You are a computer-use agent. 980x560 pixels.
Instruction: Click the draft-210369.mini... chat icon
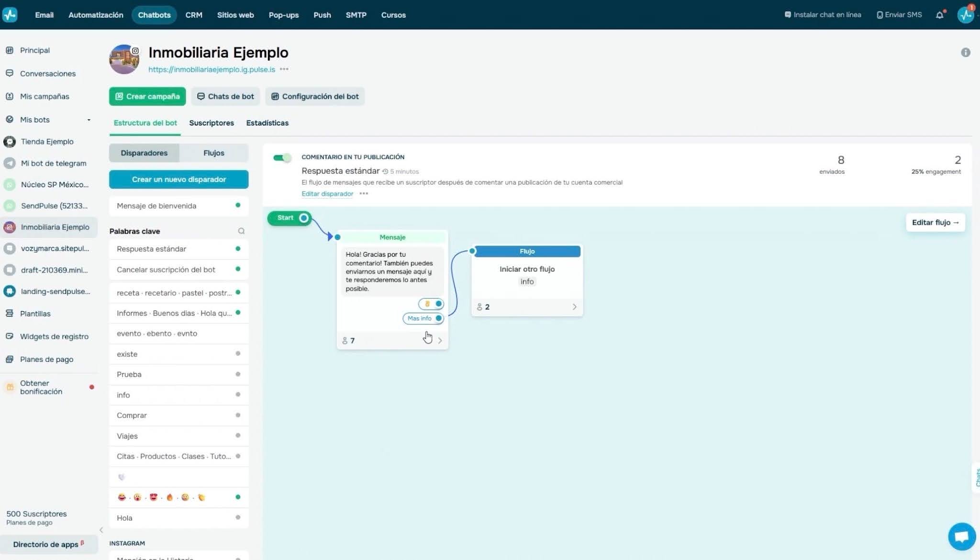(x=10, y=270)
